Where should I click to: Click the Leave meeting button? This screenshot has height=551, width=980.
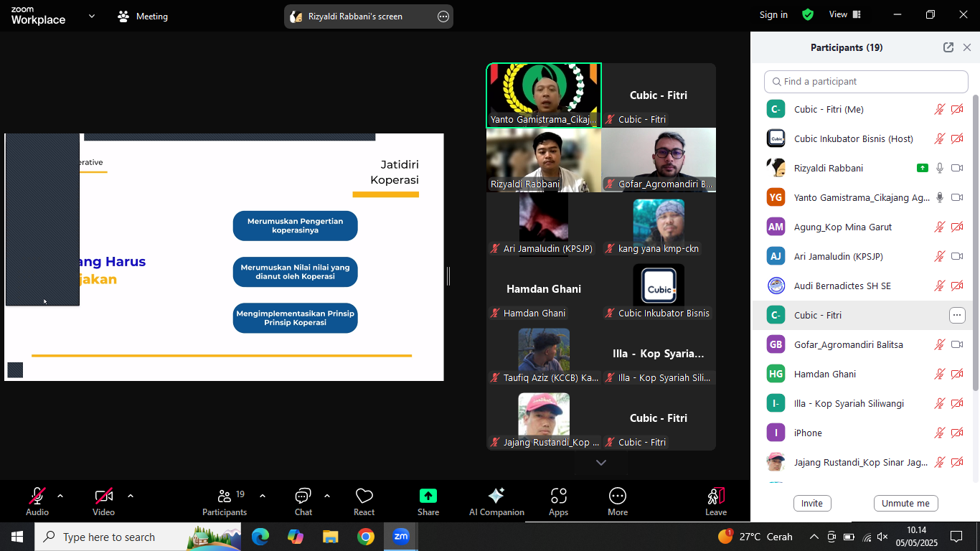coord(716,501)
